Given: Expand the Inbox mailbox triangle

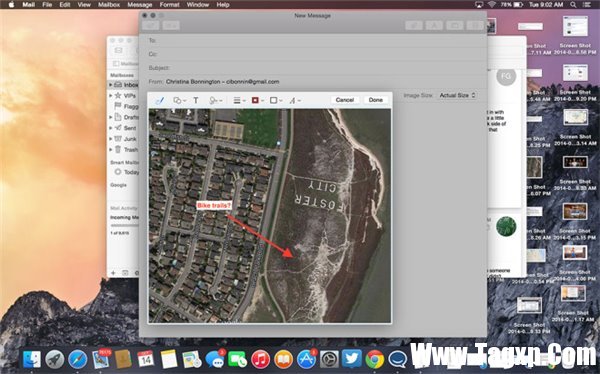Looking at the screenshot, I should click(111, 85).
